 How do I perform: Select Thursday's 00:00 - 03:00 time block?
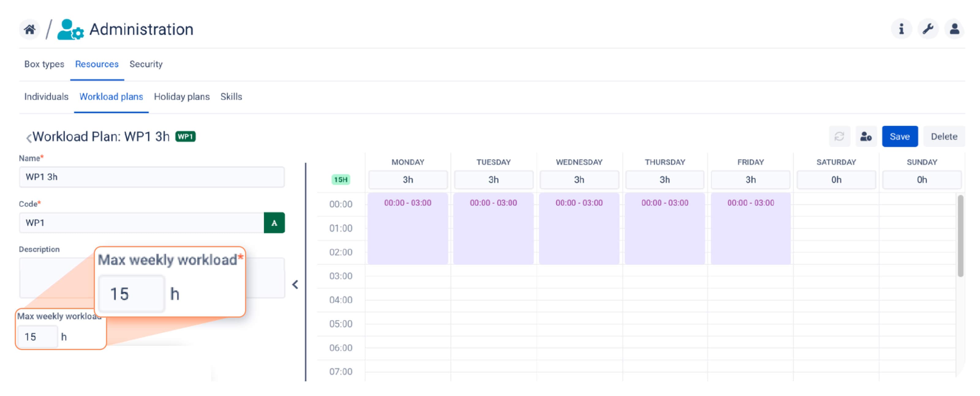(x=665, y=228)
